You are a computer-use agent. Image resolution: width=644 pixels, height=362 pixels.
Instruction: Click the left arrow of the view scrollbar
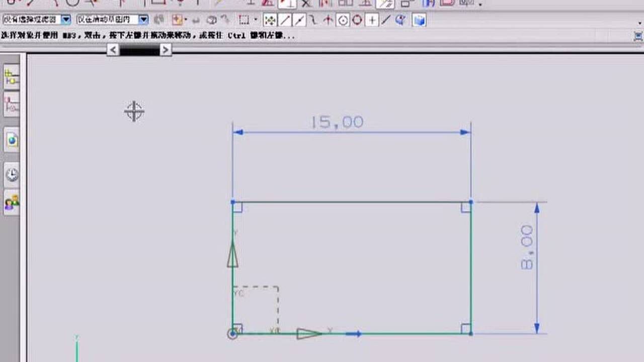pyautogui.click(x=113, y=50)
